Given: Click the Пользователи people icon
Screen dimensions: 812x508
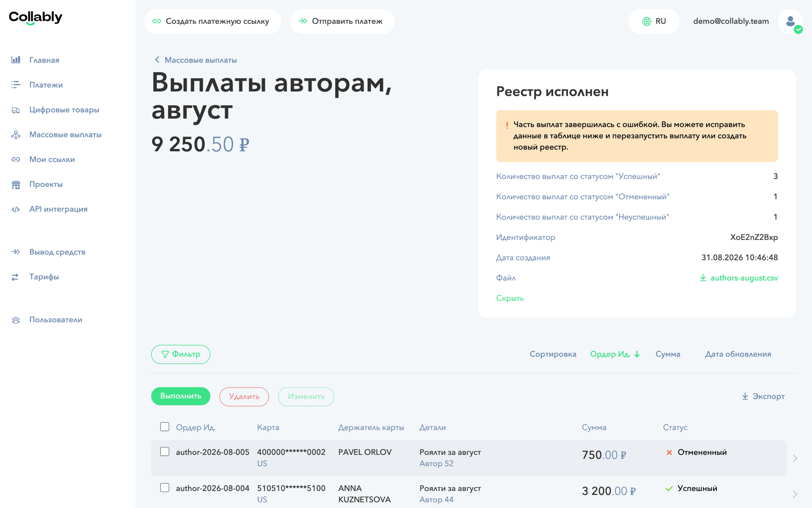Looking at the screenshot, I should 16,320.
